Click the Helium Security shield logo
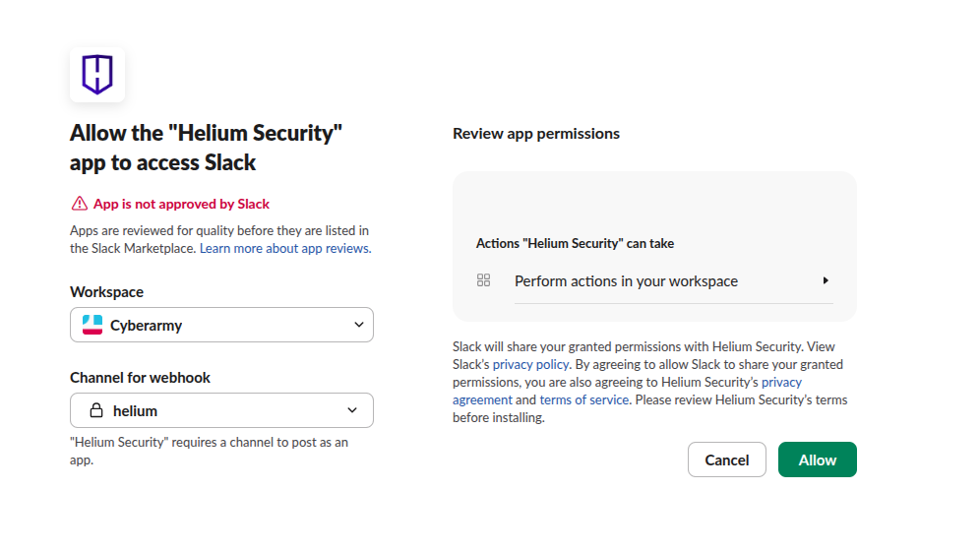This screenshot has height=551, width=980. pos(96,75)
